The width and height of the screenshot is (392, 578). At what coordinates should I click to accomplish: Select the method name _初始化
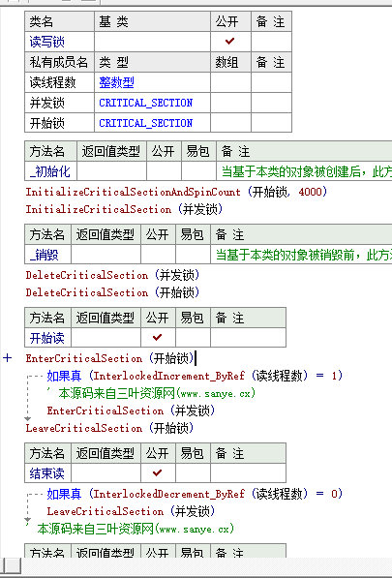[x=49, y=171]
